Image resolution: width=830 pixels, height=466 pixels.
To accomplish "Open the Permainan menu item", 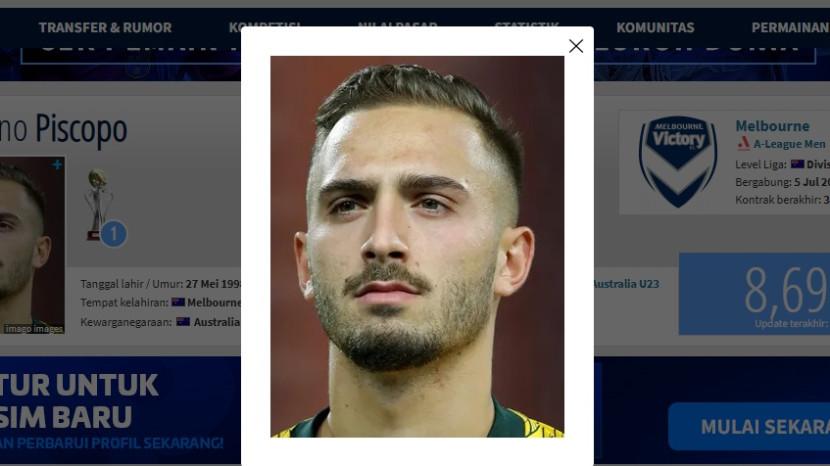I will pos(790,28).
